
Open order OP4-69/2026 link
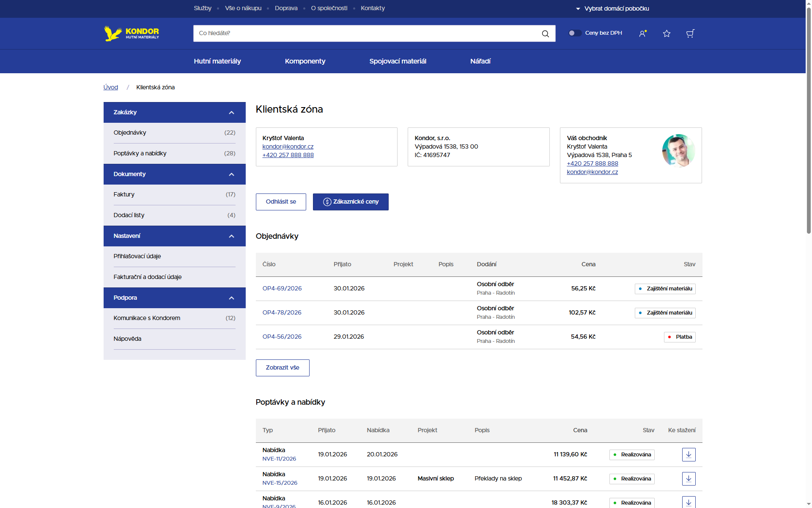pyautogui.click(x=282, y=288)
